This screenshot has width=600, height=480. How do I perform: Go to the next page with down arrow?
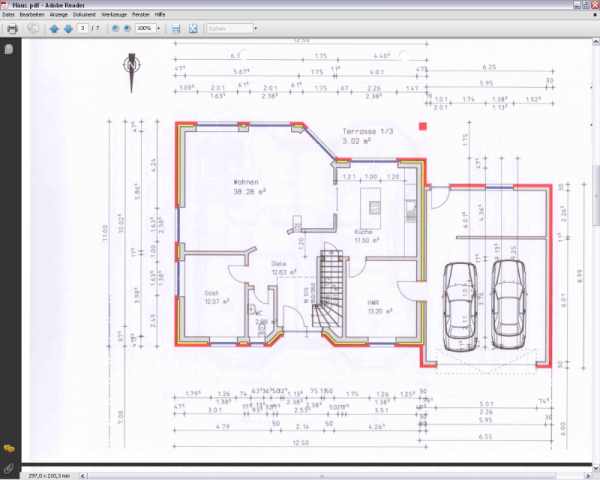point(68,29)
